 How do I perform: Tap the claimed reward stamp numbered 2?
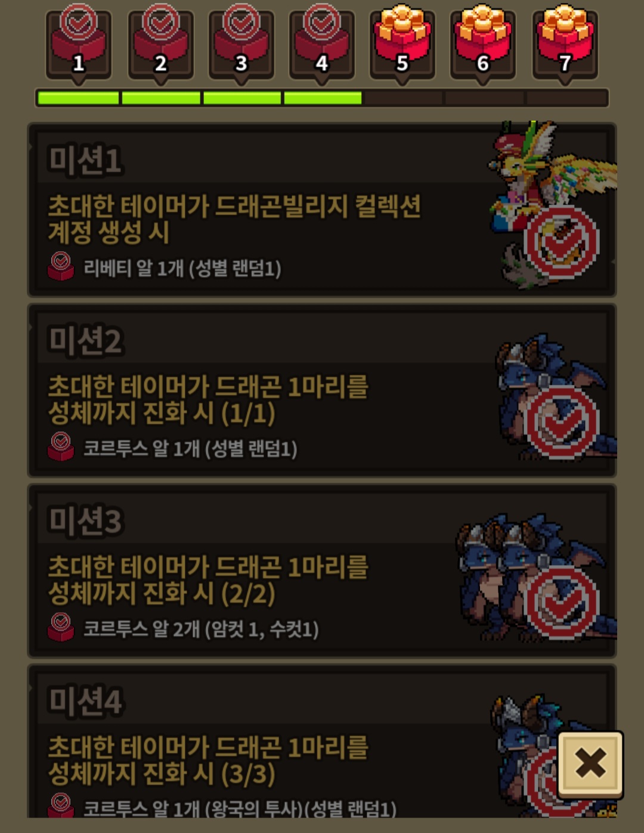[x=160, y=42]
